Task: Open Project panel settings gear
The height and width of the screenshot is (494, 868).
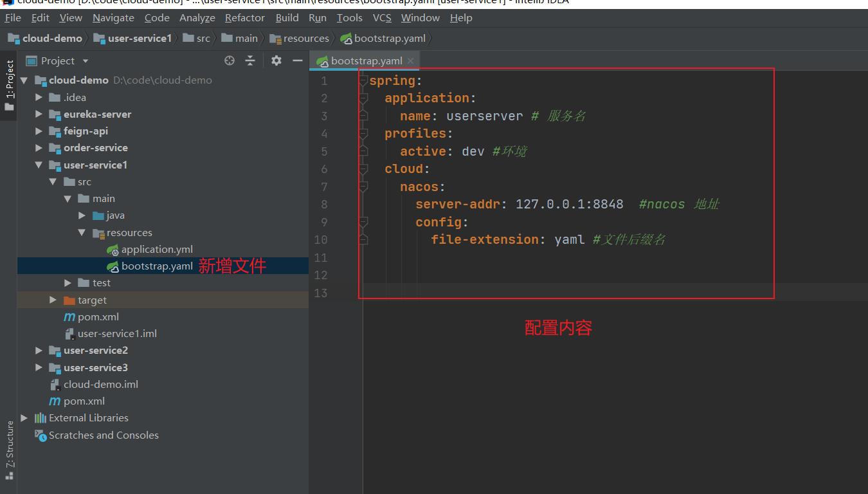Action: (276, 60)
